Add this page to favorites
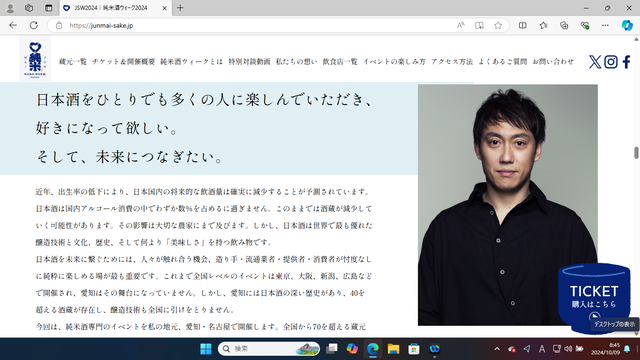The image size is (640, 360). tap(498, 25)
